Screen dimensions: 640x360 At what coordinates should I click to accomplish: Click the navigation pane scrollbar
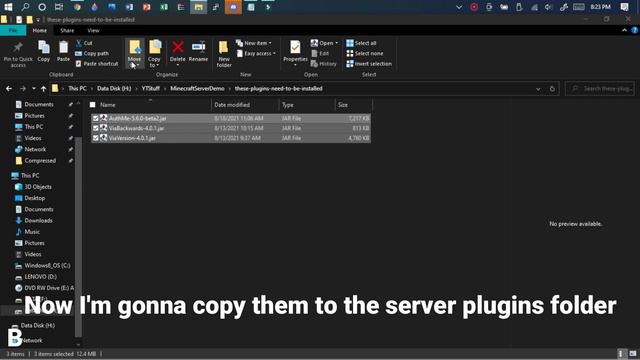coord(78,237)
